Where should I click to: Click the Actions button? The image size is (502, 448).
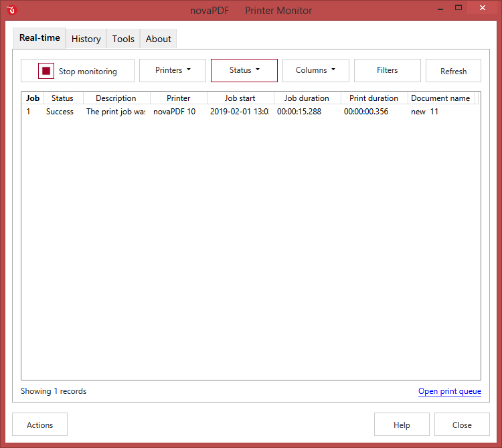(x=39, y=425)
